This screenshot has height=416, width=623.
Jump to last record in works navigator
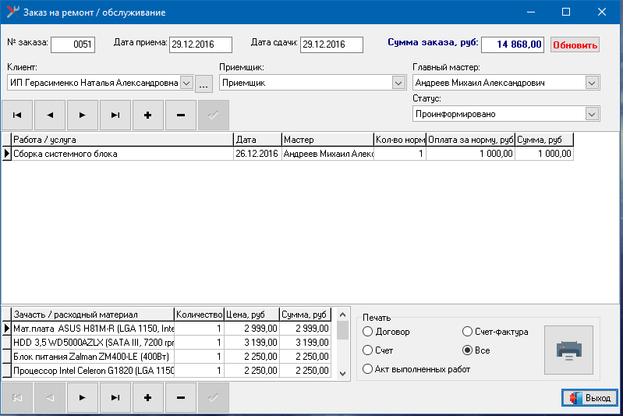[x=115, y=115]
